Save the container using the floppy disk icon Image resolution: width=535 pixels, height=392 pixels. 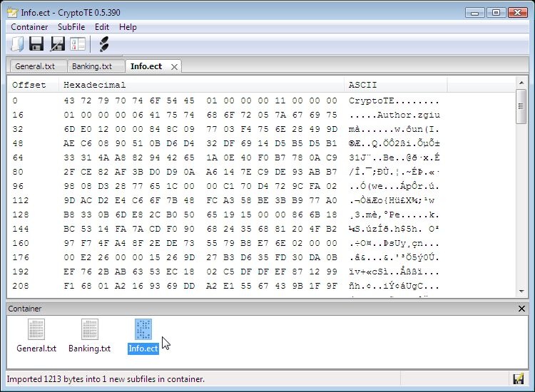click(x=36, y=44)
